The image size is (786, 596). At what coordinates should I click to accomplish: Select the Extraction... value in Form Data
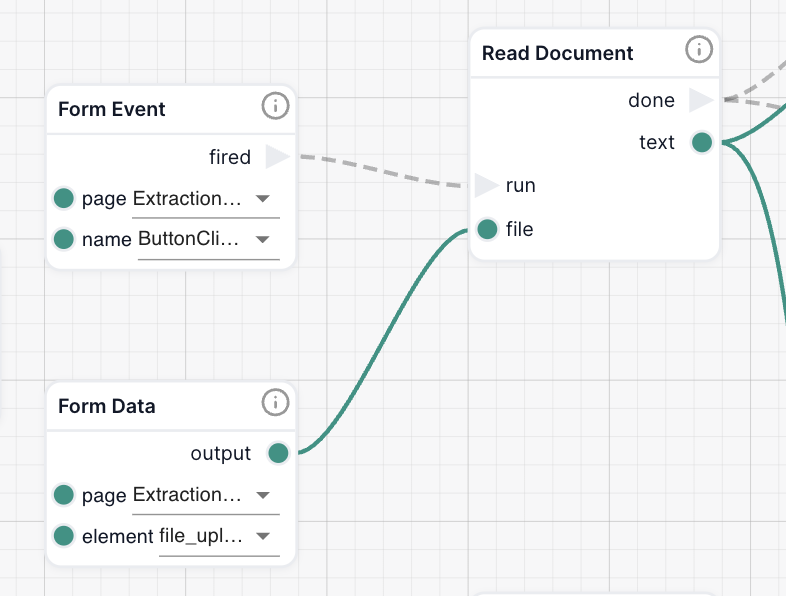click(206, 496)
